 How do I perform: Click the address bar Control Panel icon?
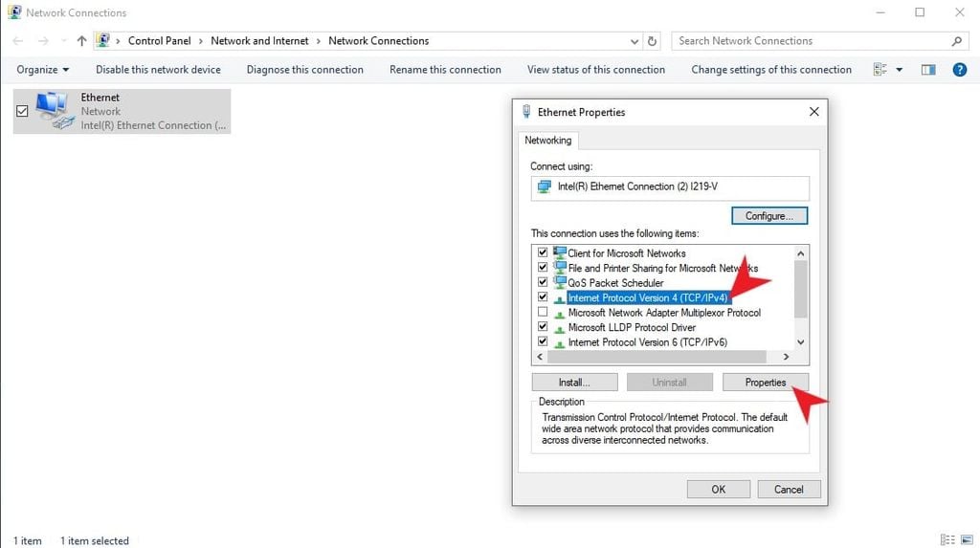[103, 40]
